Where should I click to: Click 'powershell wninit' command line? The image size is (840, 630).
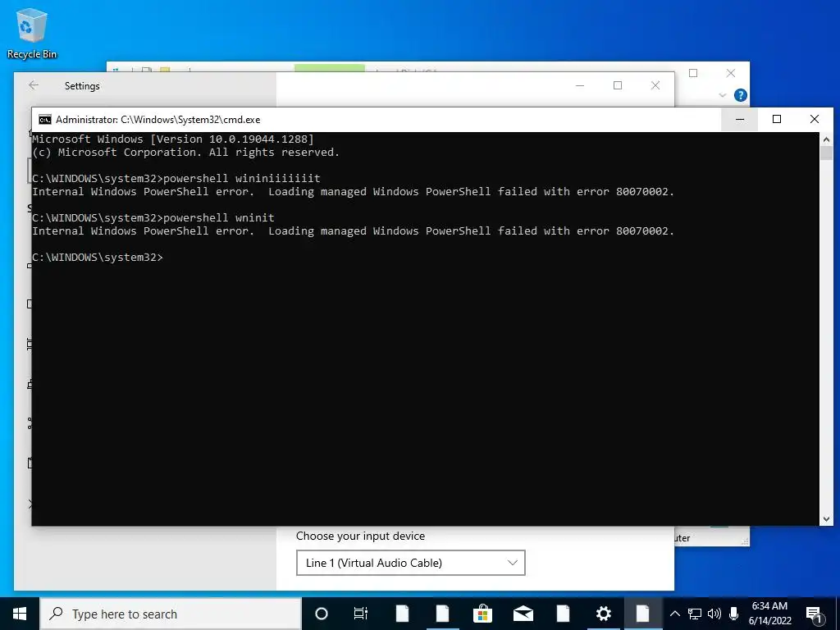pyautogui.click(x=153, y=217)
